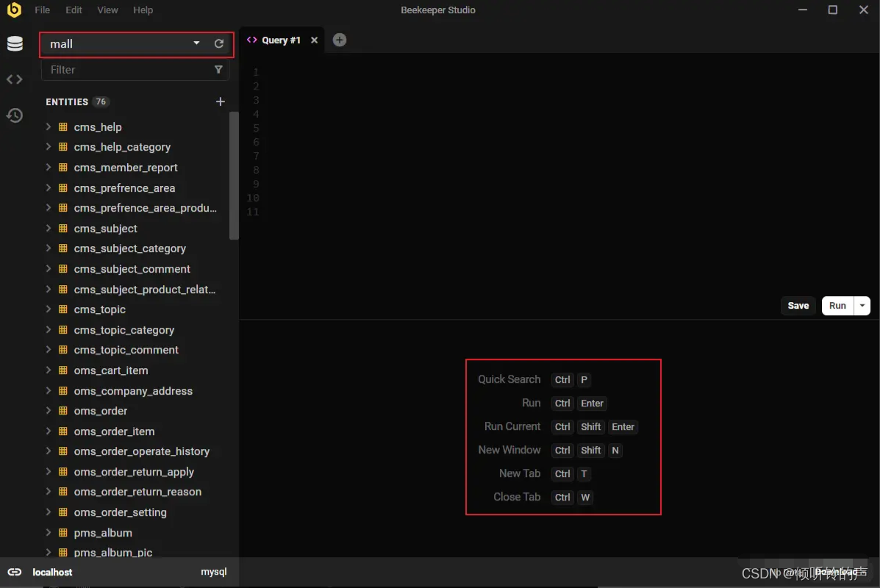Click the cms_topic table icon
Screen dimensions: 880x588
click(63, 309)
